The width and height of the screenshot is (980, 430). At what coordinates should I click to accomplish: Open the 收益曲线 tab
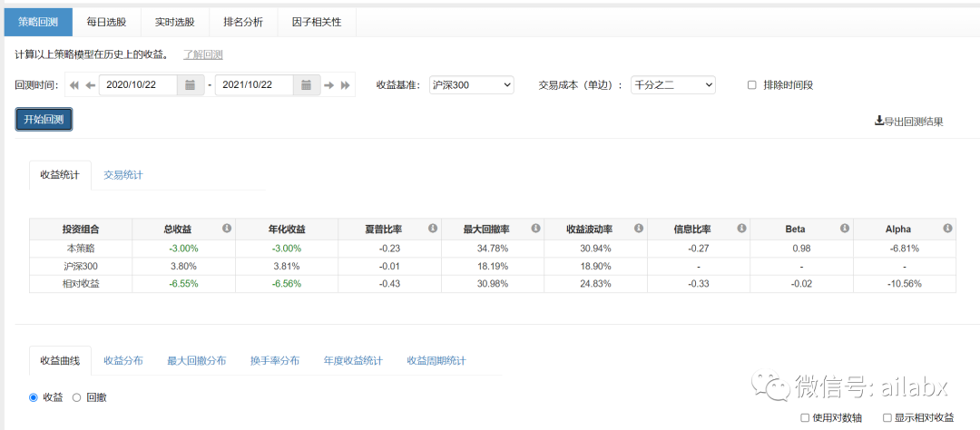pyautogui.click(x=60, y=361)
